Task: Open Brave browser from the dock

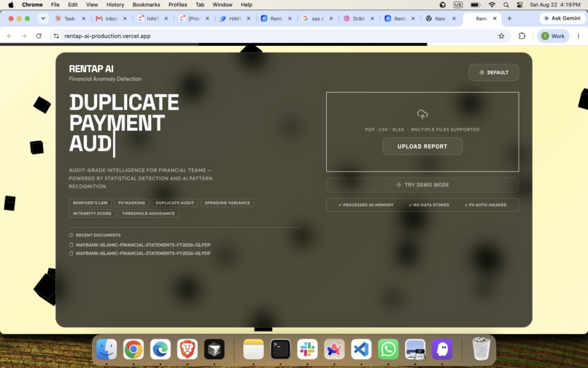Action: (x=187, y=349)
